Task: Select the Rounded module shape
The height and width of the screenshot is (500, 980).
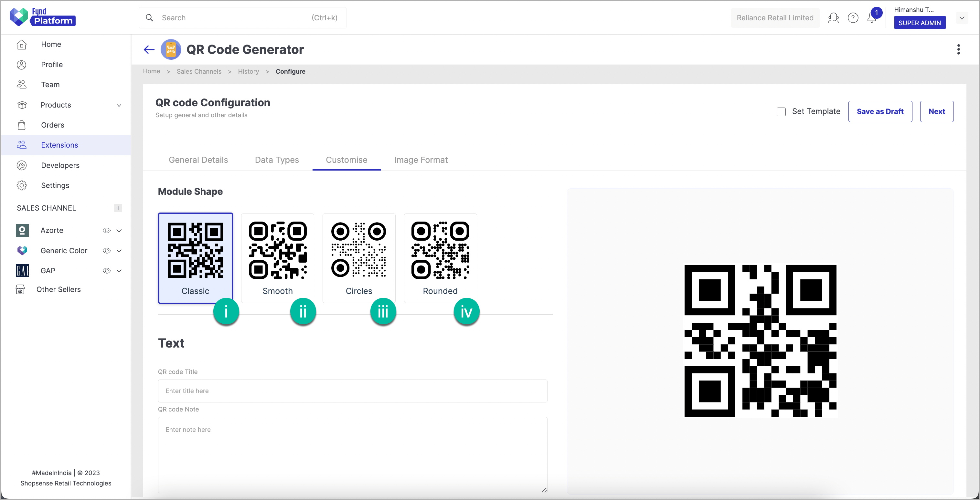Action: click(x=440, y=258)
